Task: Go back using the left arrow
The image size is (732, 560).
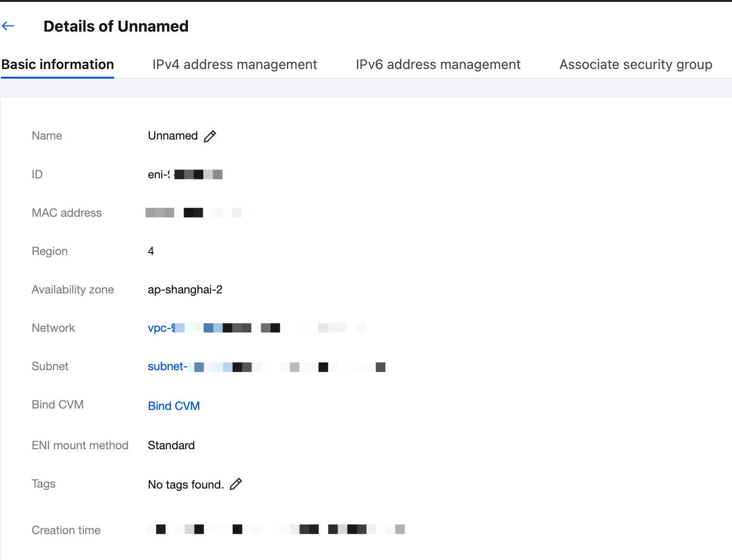Action: coord(8,26)
